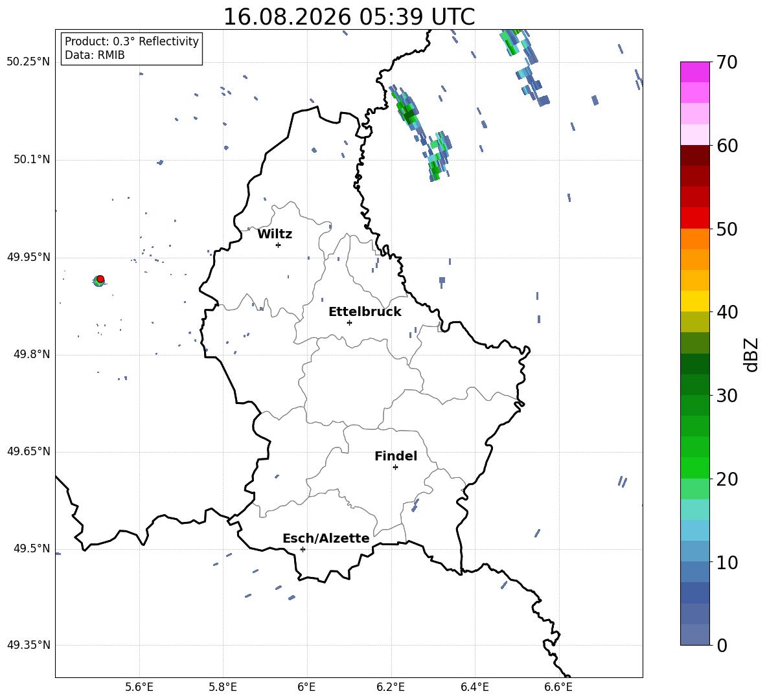
Task: Click the magenta 70 dBZ colorbar segment
Action: pos(694,71)
